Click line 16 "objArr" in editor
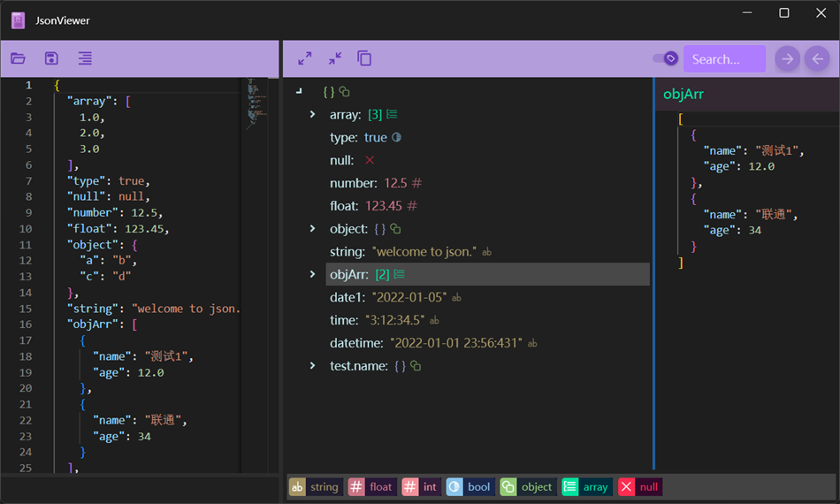The height and width of the screenshot is (504, 840). pos(102,325)
